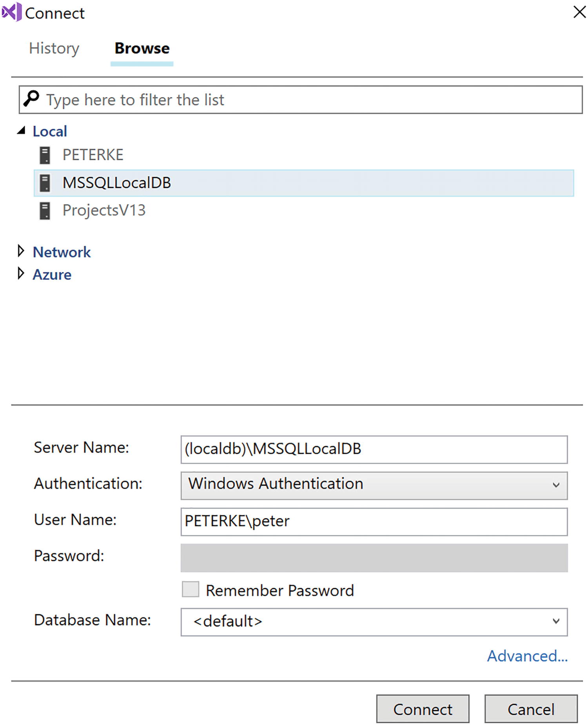
Task: Collapse the Local servers group
Action: [x=21, y=131]
